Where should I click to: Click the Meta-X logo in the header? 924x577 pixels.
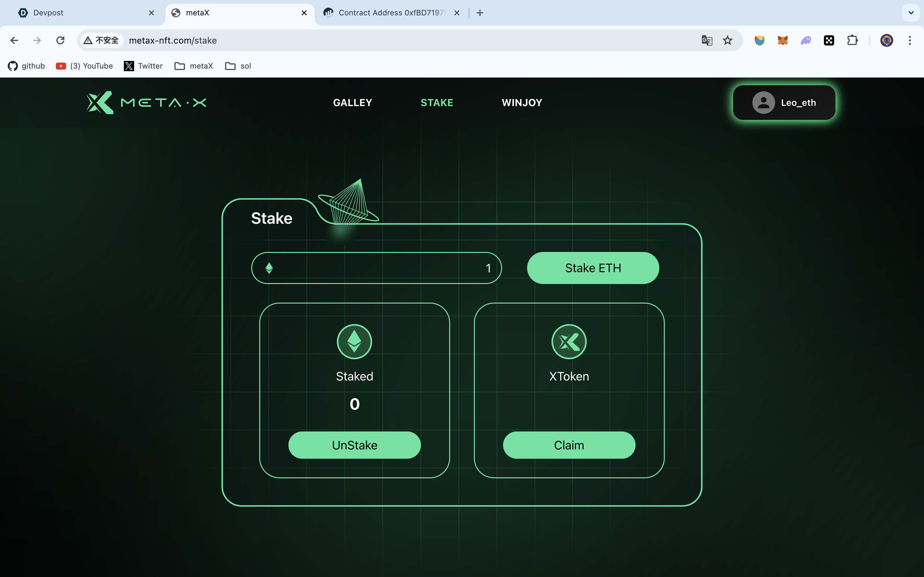point(146,102)
